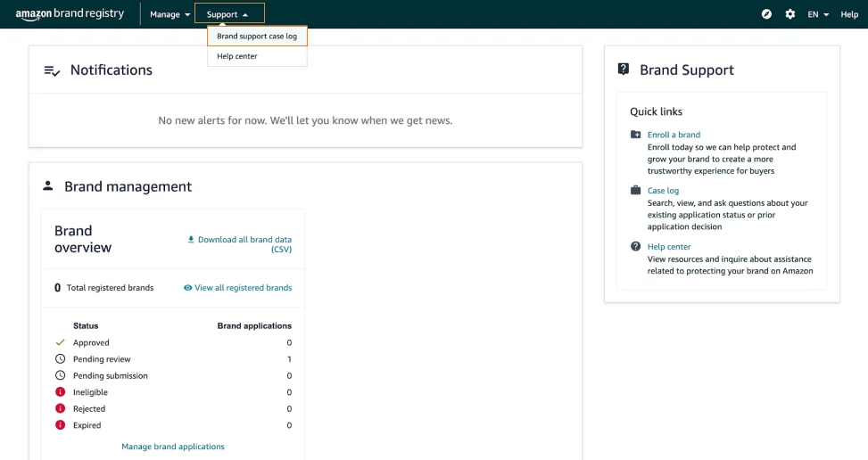The image size is (868, 460).
Task: Click the eye icon beside View all registered brands
Action: click(x=187, y=287)
